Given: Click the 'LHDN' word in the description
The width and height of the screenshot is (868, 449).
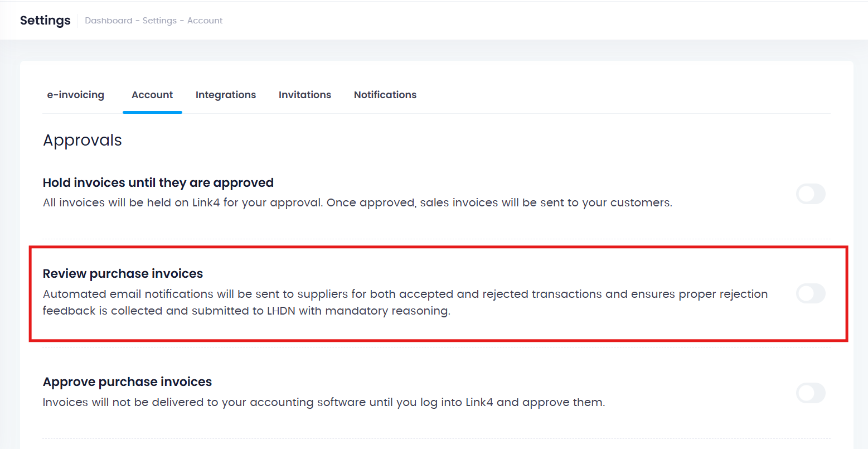Looking at the screenshot, I should coord(281,311).
